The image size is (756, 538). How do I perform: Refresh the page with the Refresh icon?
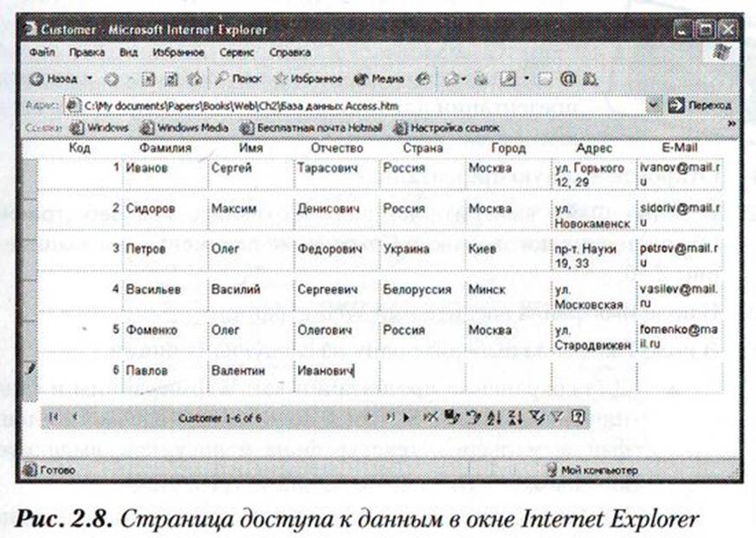pyautogui.click(x=171, y=79)
